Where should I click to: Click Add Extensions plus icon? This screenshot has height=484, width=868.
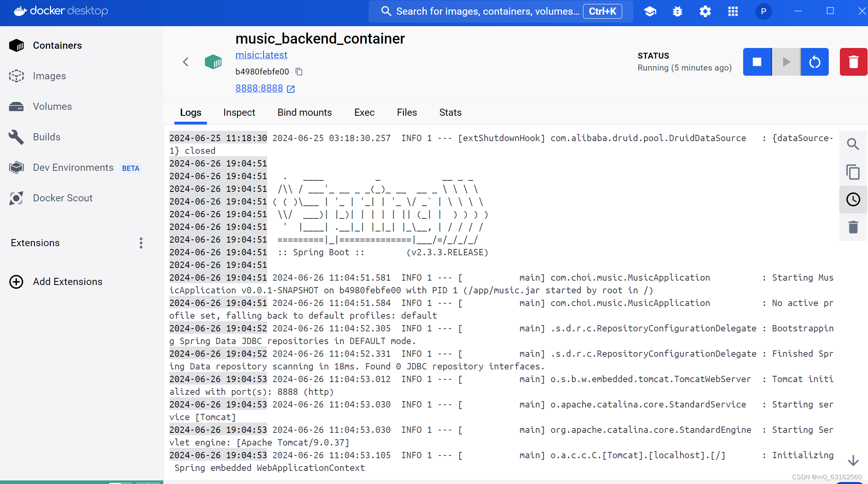click(16, 282)
